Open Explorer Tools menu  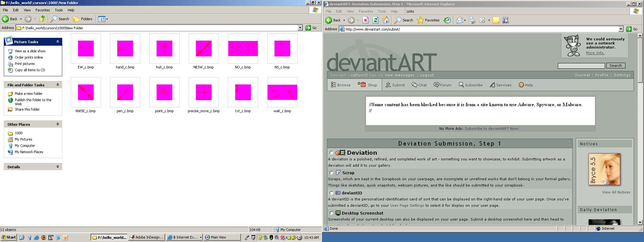[59, 10]
